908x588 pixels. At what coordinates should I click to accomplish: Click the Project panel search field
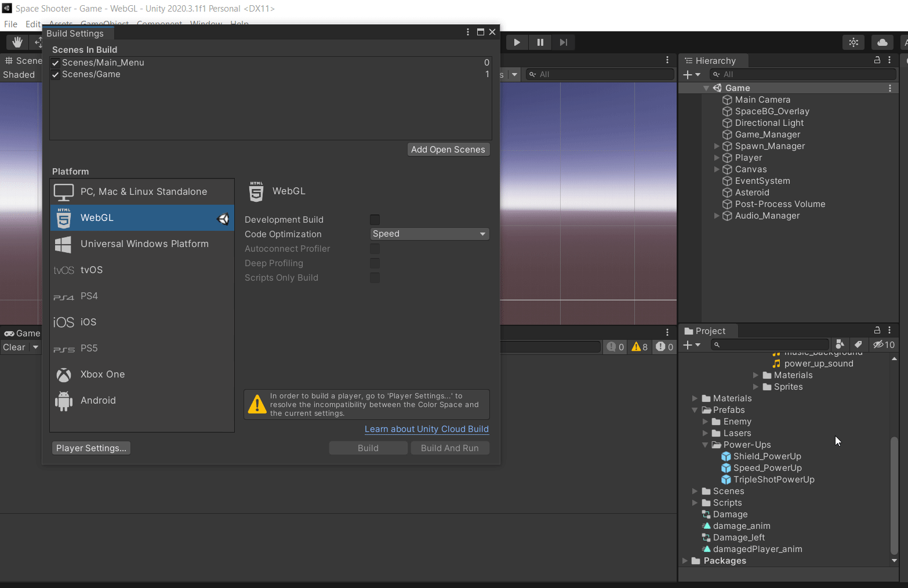(771, 344)
